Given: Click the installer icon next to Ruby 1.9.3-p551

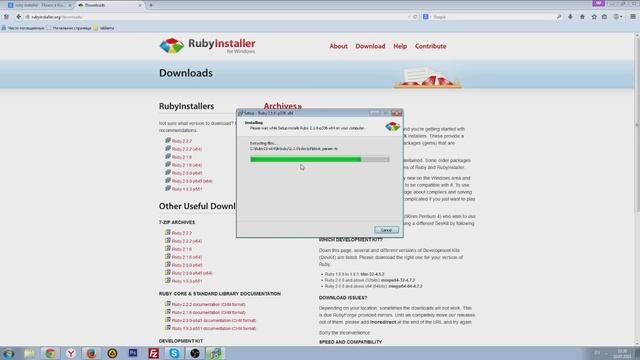Looking at the screenshot, I should (x=168, y=188).
